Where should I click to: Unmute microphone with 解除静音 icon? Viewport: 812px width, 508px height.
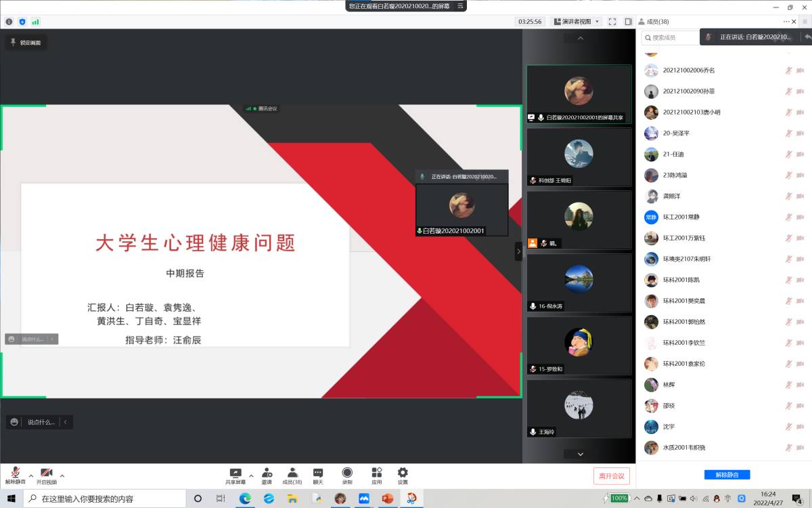coord(15,474)
